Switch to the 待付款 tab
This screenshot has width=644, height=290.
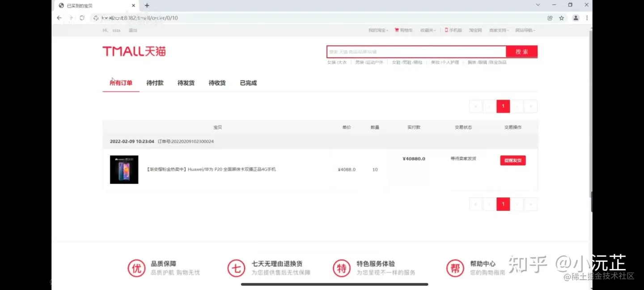[x=155, y=83]
